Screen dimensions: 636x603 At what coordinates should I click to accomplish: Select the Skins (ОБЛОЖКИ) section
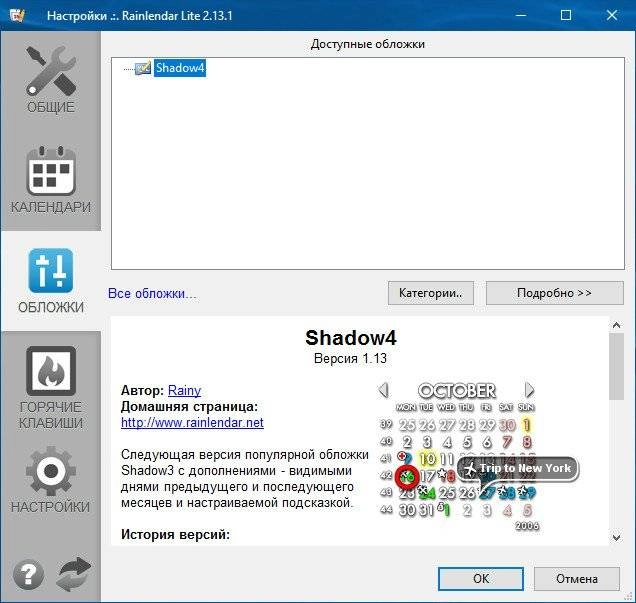51,281
